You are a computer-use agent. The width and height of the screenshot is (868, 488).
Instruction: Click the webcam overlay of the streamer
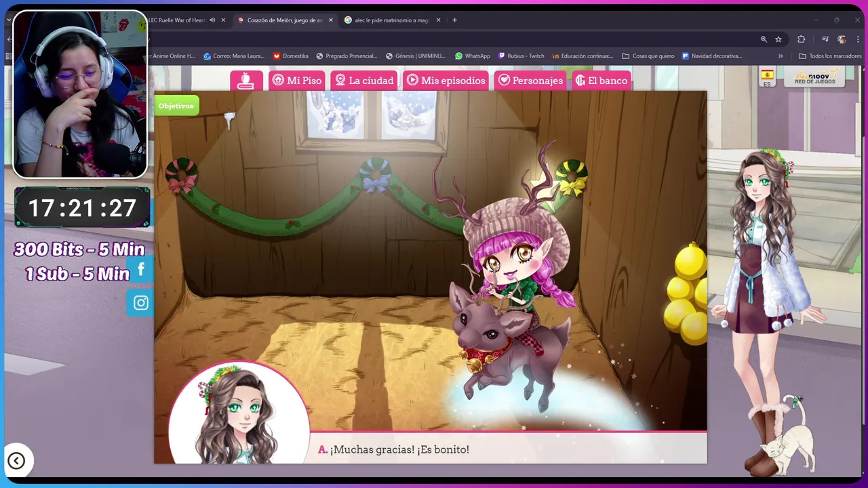coord(80,94)
